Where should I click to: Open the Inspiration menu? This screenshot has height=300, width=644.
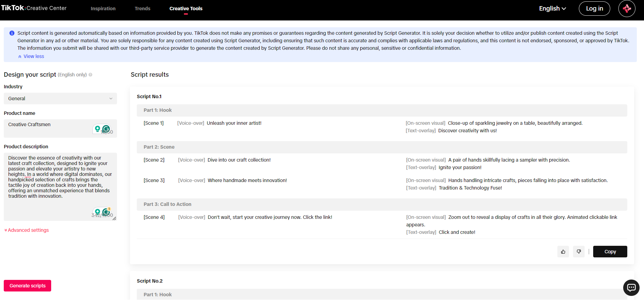[x=103, y=9]
